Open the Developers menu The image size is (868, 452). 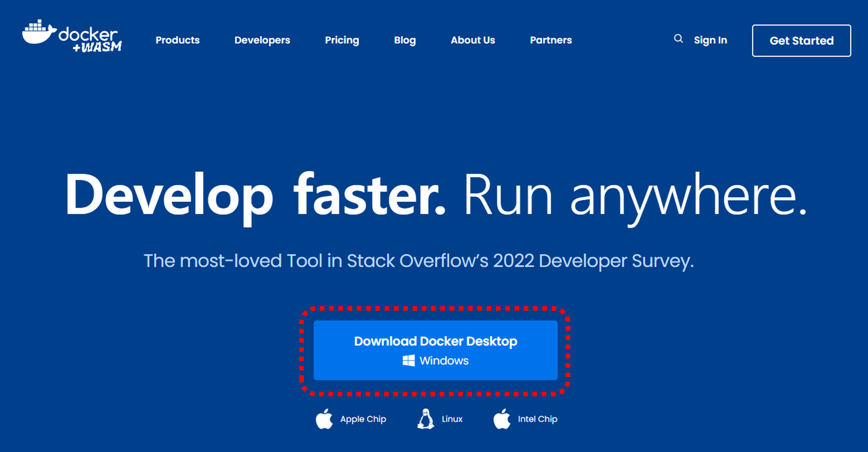click(262, 40)
